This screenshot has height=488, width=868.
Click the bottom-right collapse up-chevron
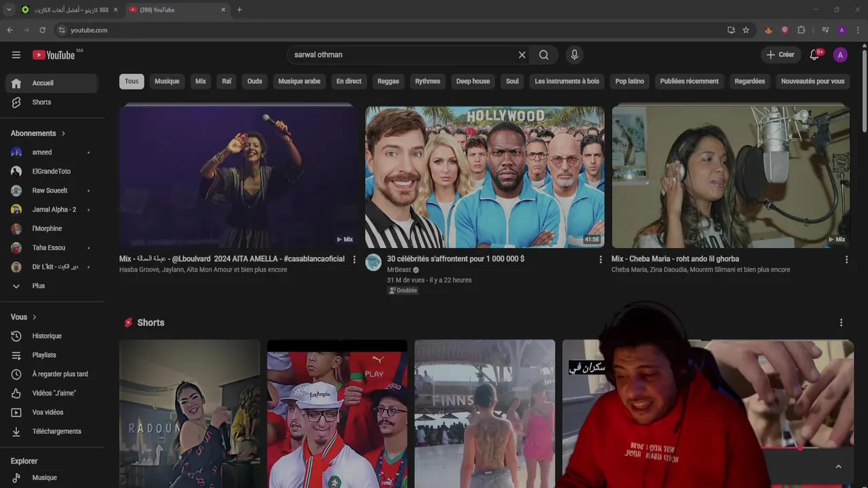click(838, 466)
